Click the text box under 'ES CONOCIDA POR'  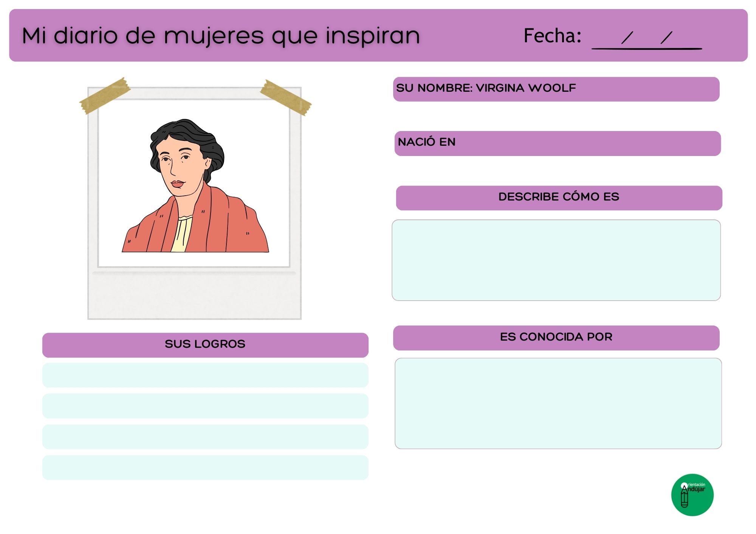[558, 403]
